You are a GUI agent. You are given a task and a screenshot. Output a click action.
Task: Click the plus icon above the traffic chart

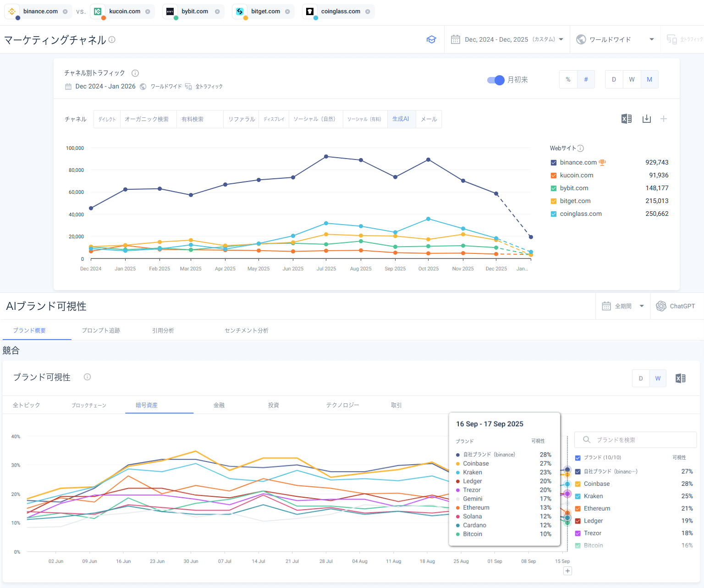click(664, 119)
